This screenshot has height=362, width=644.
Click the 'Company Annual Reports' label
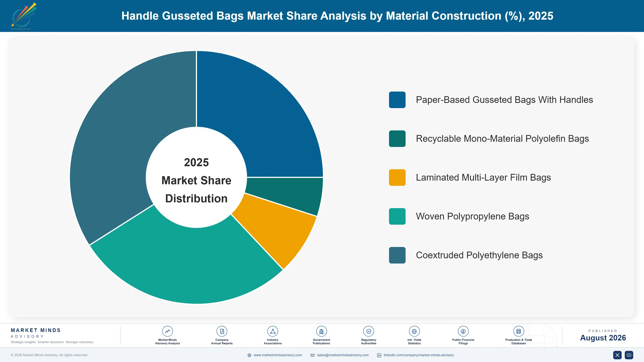[222, 342]
